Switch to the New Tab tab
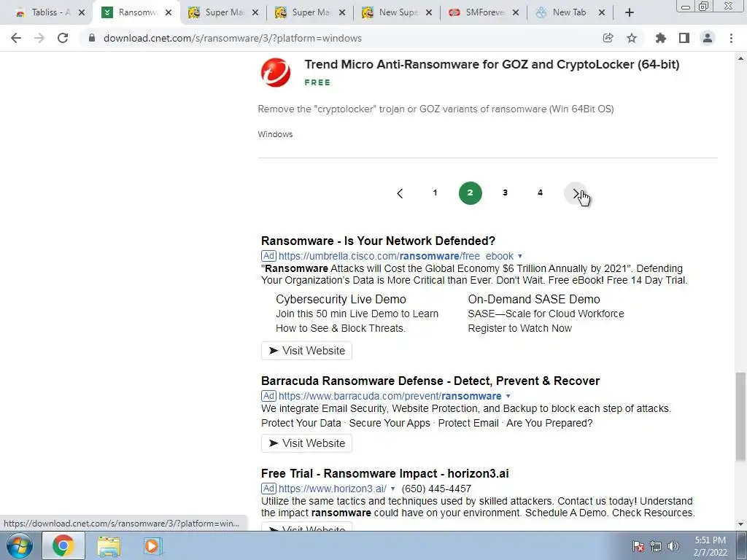This screenshot has height=560, width=747. point(569,12)
